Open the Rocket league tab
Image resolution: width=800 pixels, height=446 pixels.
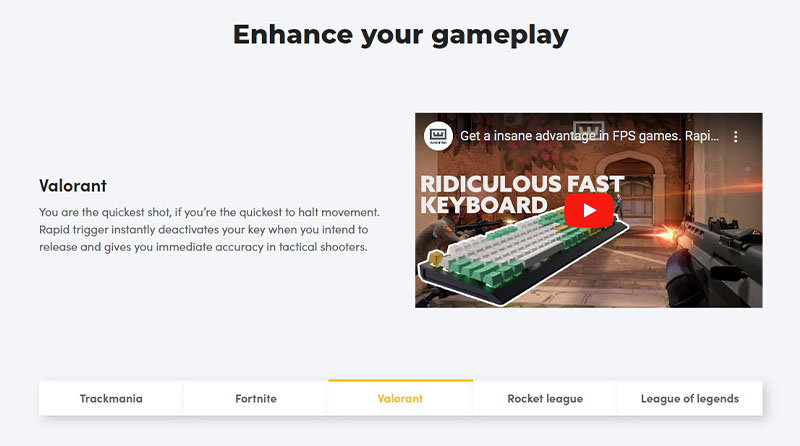[x=545, y=398]
